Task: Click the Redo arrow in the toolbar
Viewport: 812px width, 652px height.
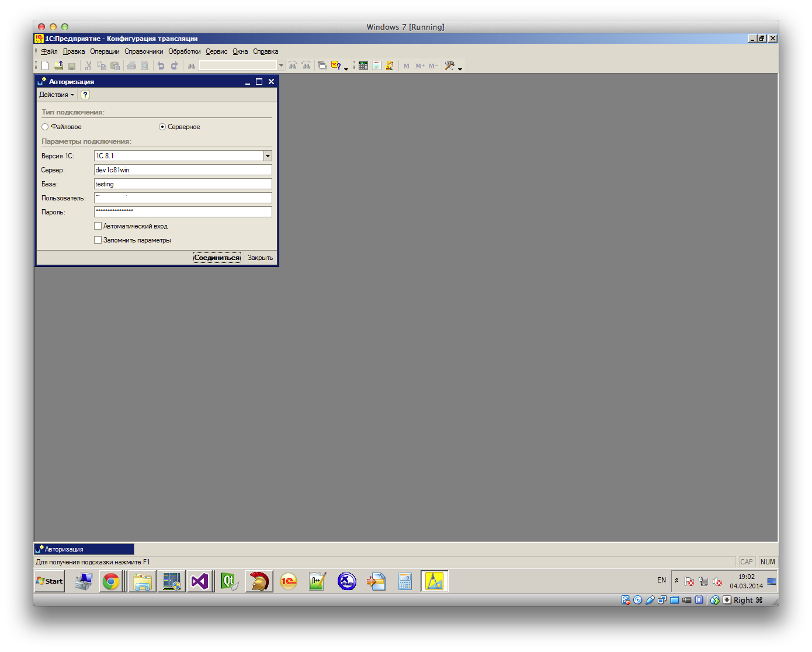Action: 174,65
